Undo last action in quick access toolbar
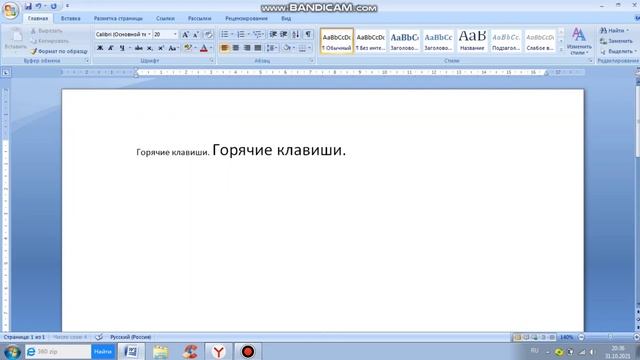 pyautogui.click(x=38, y=6)
